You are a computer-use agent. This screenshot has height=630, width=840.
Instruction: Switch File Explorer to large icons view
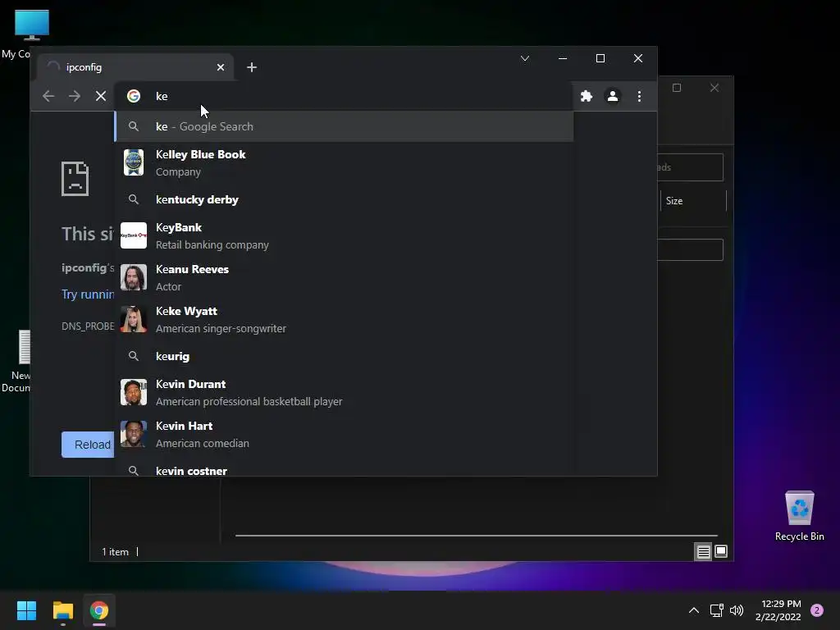point(721,551)
